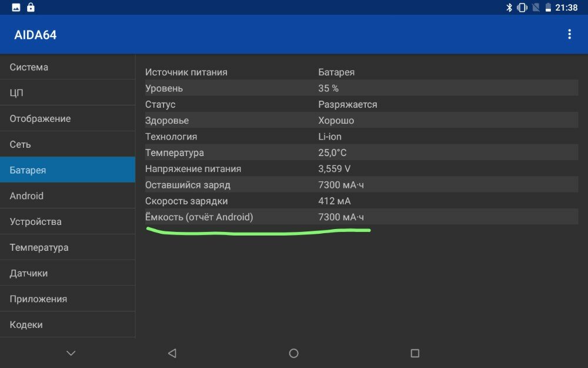Open the ЦП section
The width and height of the screenshot is (588, 368).
68,92
